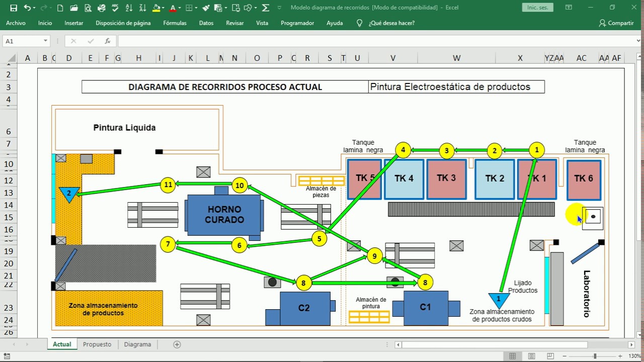Click the insert function fx icon

click(x=108, y=41)
